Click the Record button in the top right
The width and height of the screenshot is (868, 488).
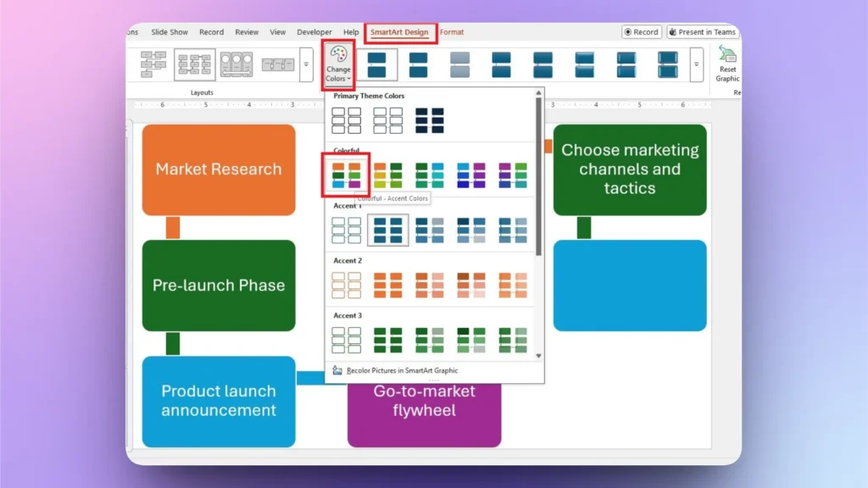642,31
